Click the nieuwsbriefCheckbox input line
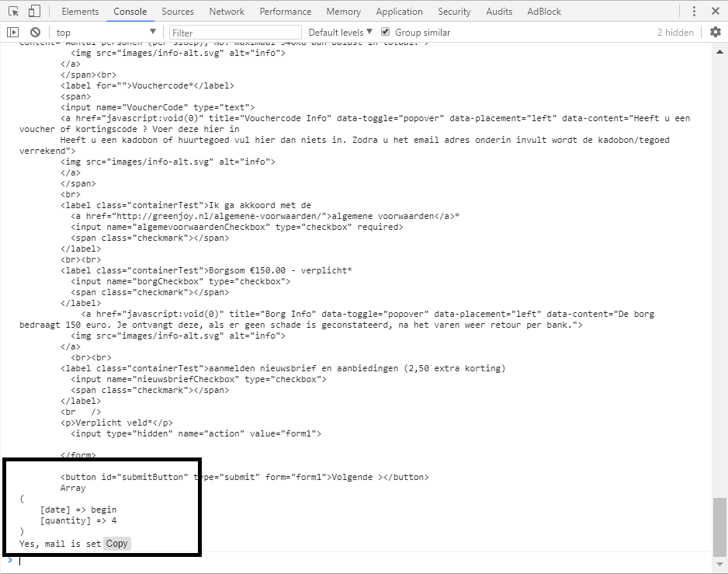This screenshot has width=728, height=574. (199, 379)
